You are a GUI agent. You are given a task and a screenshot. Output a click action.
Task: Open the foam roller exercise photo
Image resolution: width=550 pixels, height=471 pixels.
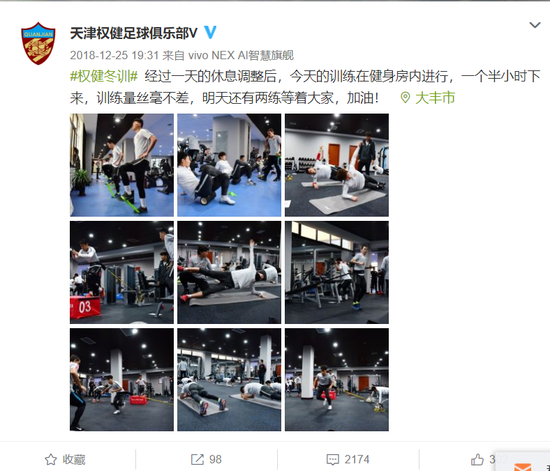pyautogui.click(x=229, y=165)
